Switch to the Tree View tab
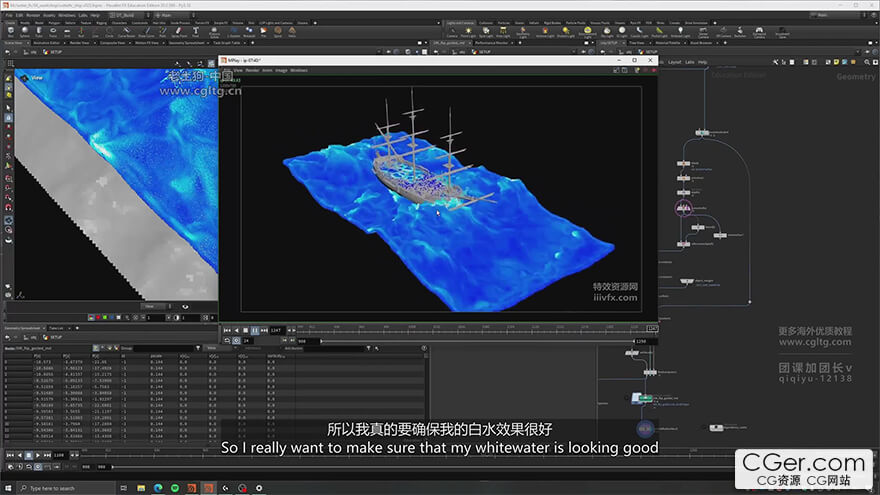 pos(636,43)
